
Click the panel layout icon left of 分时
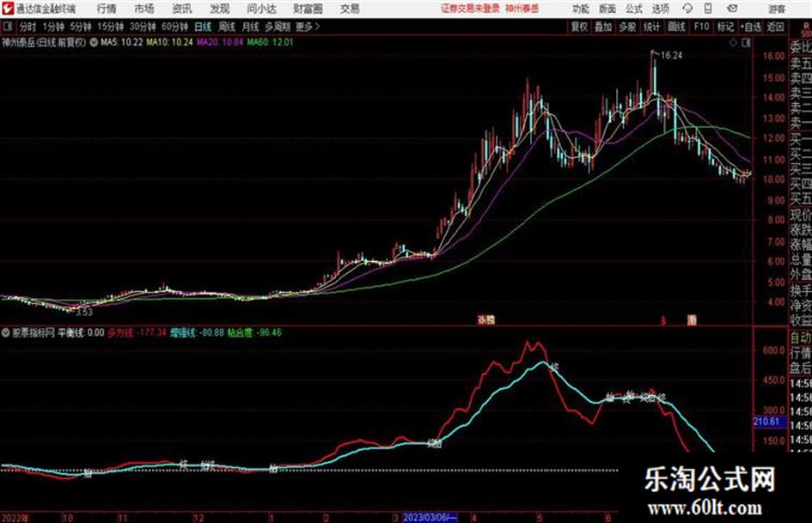7,27
